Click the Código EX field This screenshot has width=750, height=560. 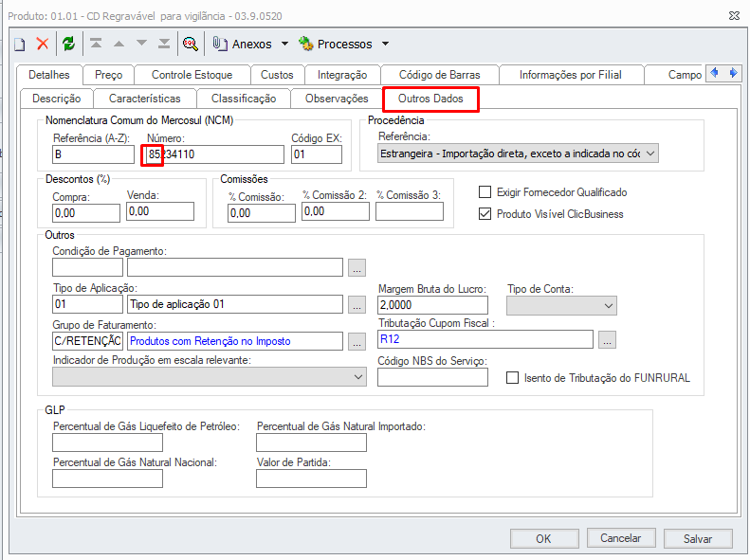pos(317,154)
